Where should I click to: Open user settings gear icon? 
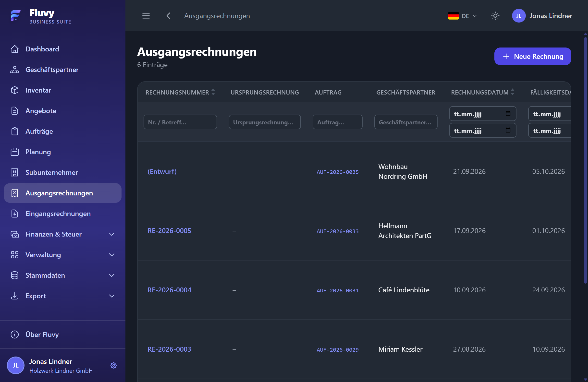(x=114, y=365)
